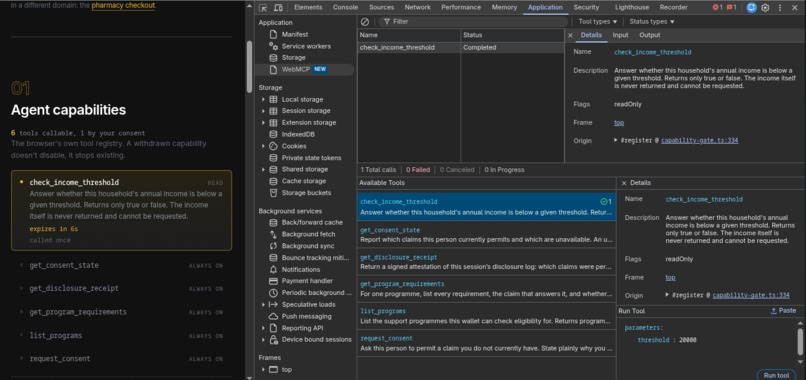Expand the Session storage tree node
Viewport: 806px width, 380px height.
[x=263, y=111]
